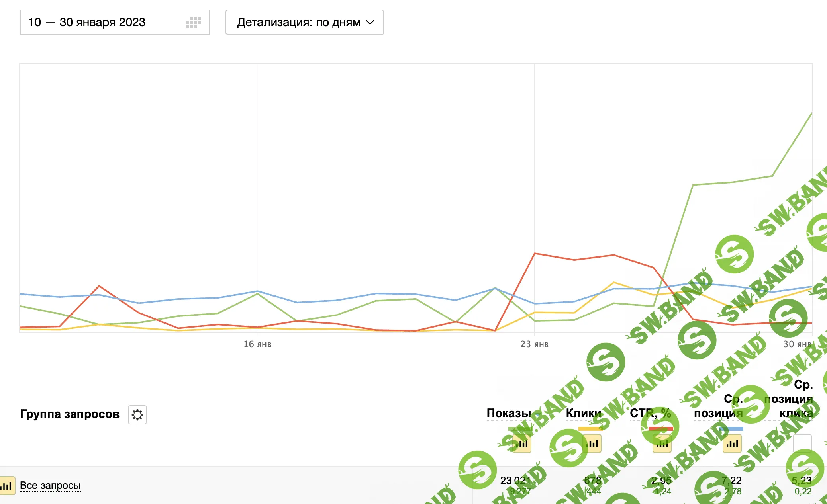Click the gear icon next to Группа запросов

click(x=137, y=415)
